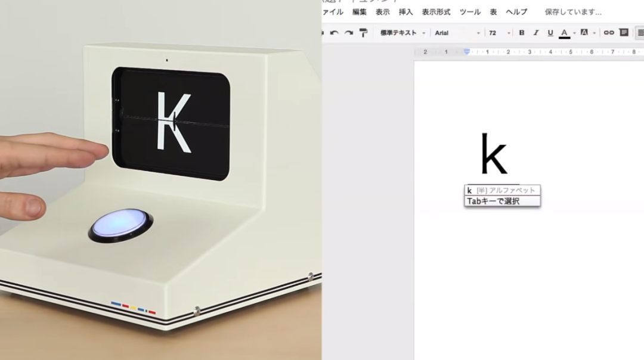Open the 標準テキスト paragraph style dropdown
The image size is (644, 360).
coord(402,33)
